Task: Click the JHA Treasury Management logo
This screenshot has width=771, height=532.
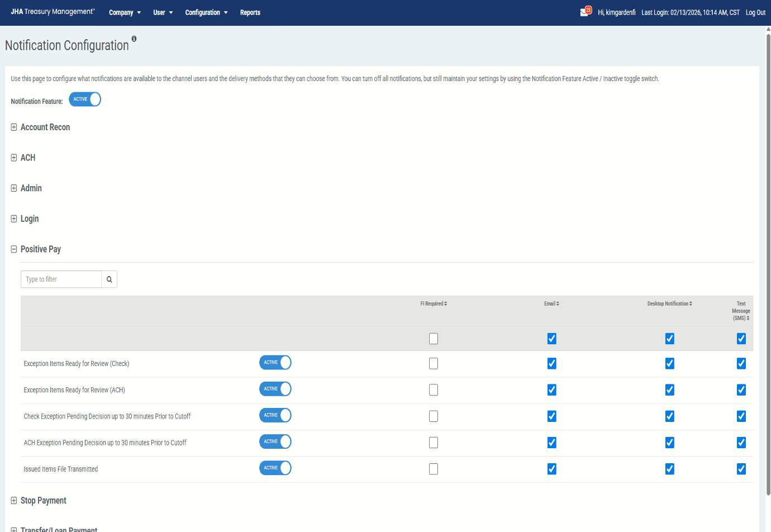Action: pyautogui.click(x=53, y=12)
